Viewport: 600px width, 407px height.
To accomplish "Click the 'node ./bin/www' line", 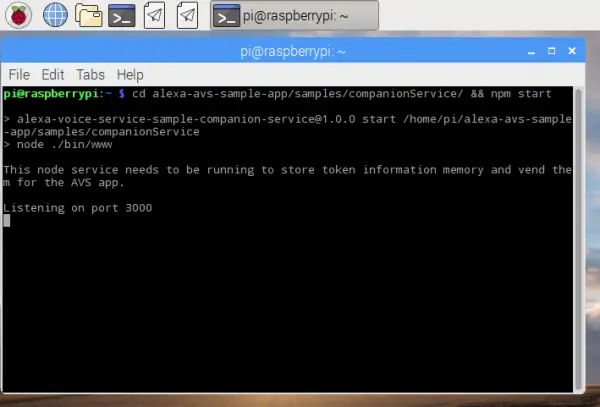I will 58,145.
